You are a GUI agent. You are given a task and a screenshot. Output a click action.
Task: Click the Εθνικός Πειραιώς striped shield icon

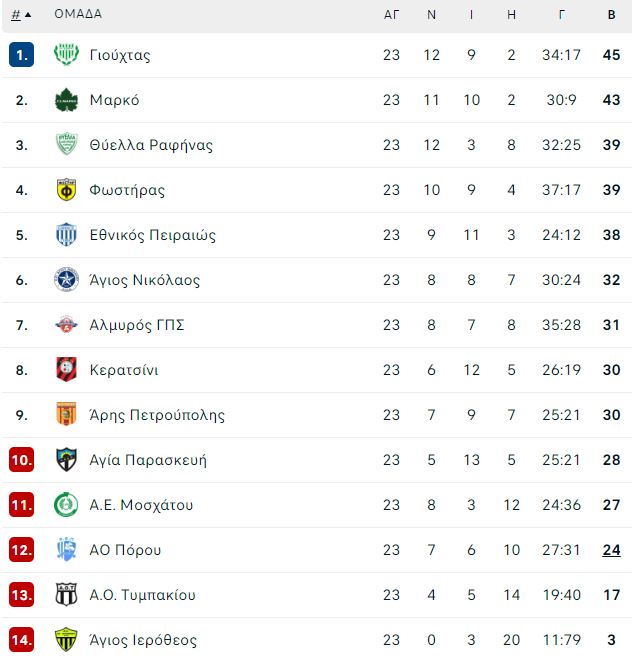click(x=67, y=234)
